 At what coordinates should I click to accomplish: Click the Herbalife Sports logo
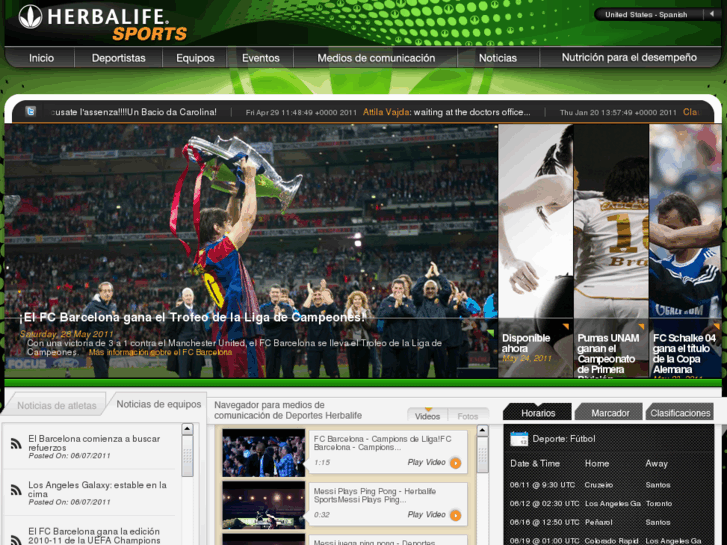click(102, 23)
